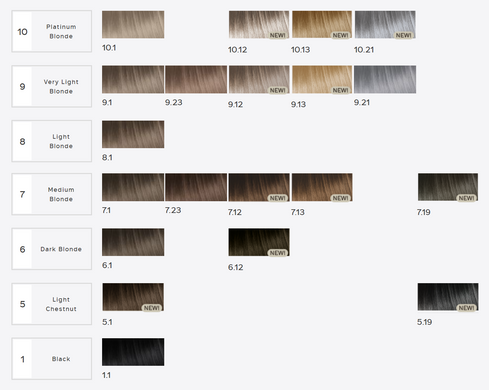The height and width of the screenshot is (390, 489).
Task: Pick the 10.12 hair color swatch
Action: click(x=259, y=24)
